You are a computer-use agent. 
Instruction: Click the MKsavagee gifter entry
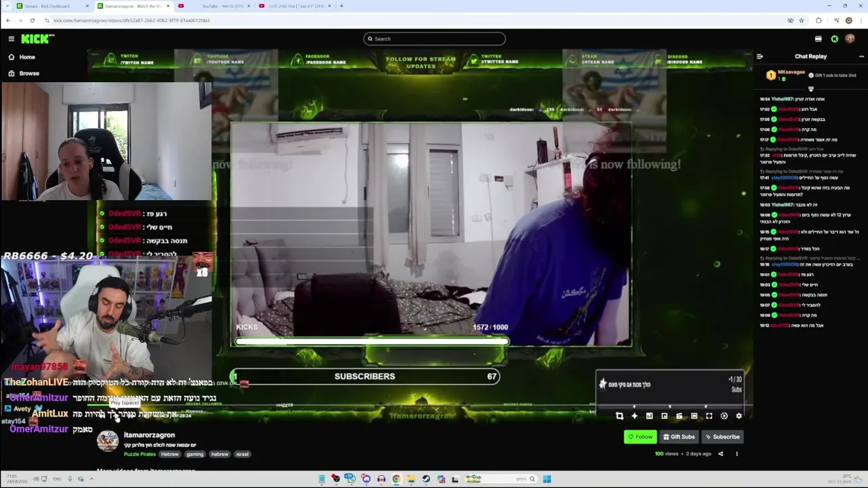[785, 75]
